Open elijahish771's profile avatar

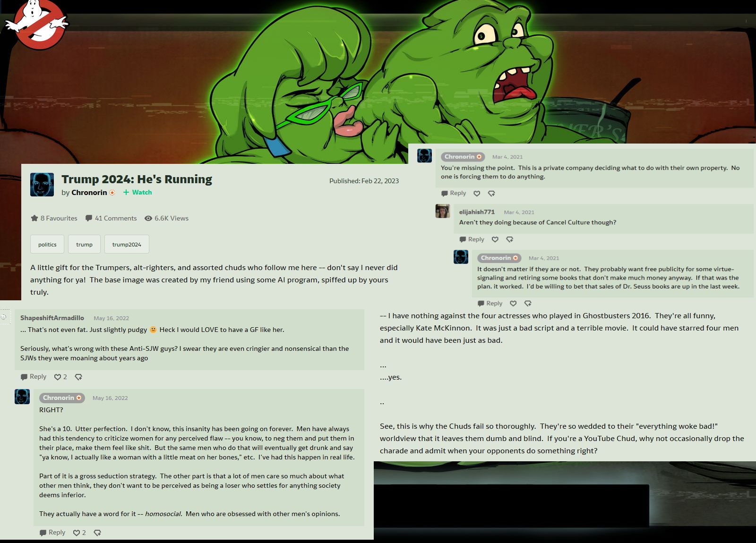[x=442, y=211]
